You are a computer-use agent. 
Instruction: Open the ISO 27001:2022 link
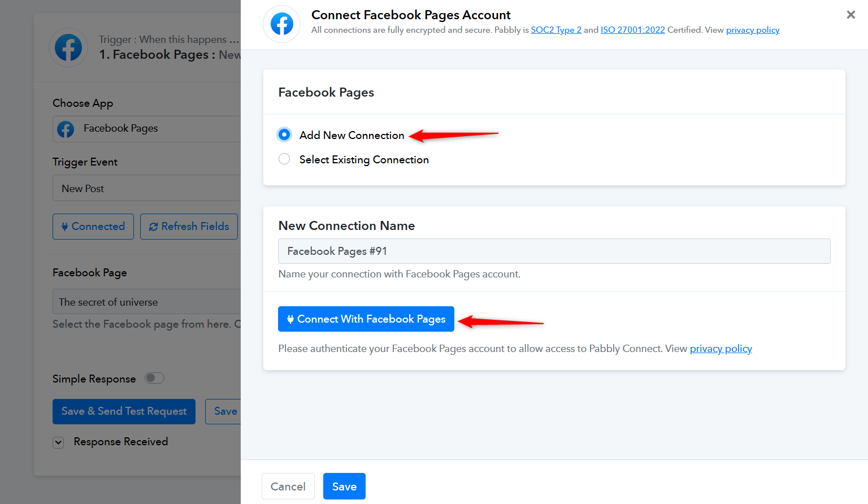point(633,30)
